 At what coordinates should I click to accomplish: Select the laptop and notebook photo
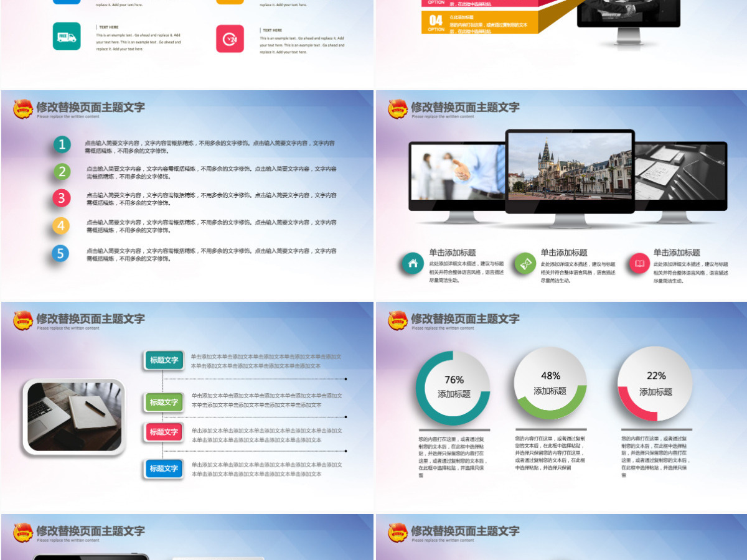click(x=74, y=416)
